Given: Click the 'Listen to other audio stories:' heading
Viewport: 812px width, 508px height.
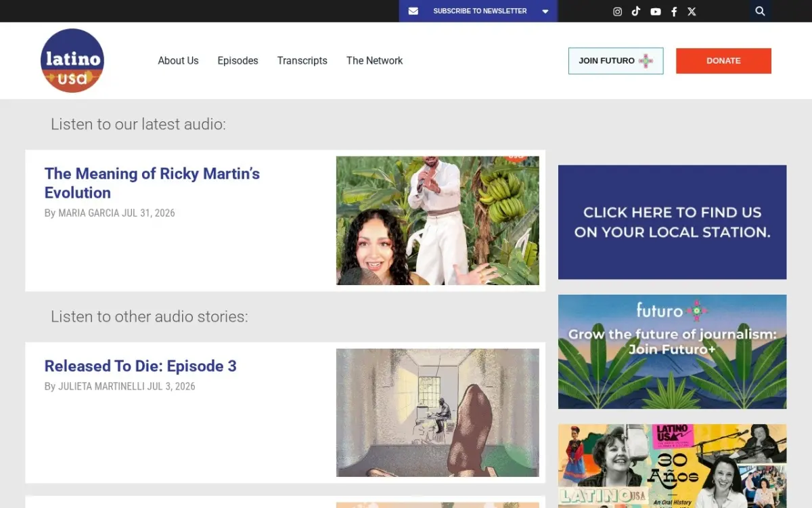Looking at the screenshot, I should 150,316.
